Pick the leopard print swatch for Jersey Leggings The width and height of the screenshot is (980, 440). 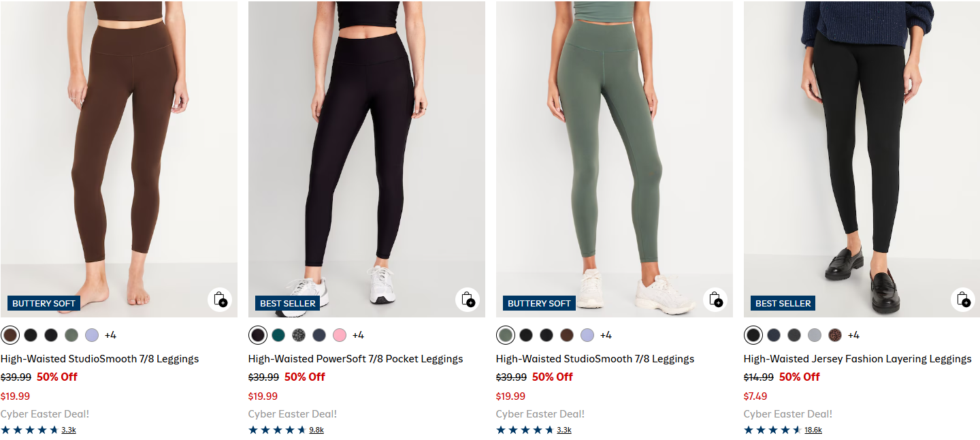coord(835,335)
